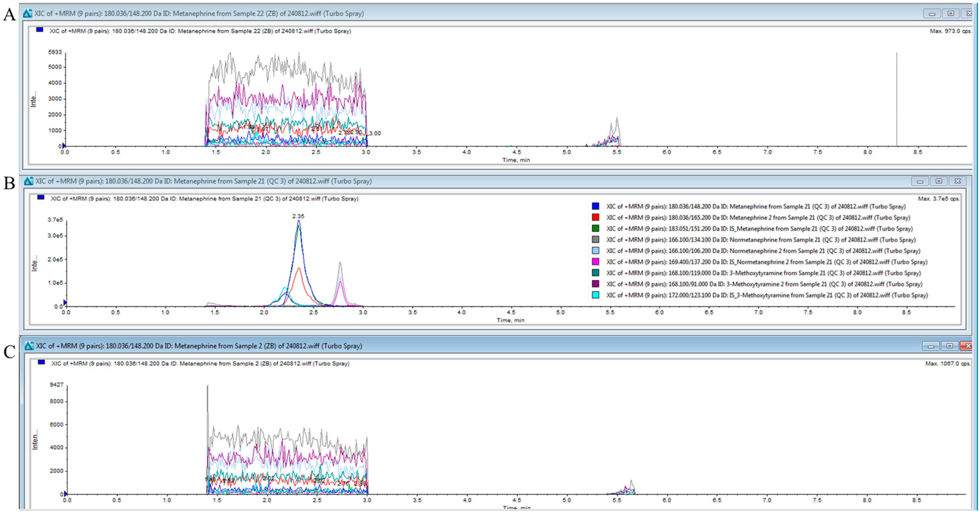Select gray Normetanephrine 166.100/134.100 legend swatch
Screen dimensions: 980x514
click(595, 239)
